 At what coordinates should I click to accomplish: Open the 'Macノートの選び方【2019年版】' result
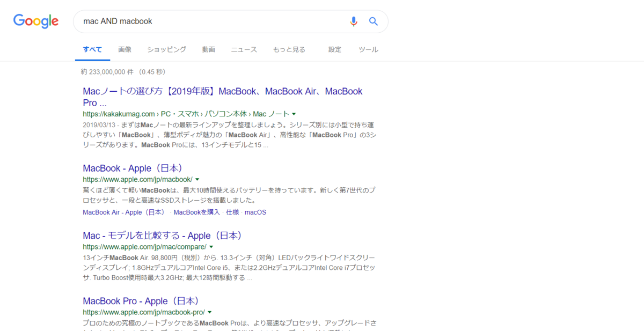(223, 97)
